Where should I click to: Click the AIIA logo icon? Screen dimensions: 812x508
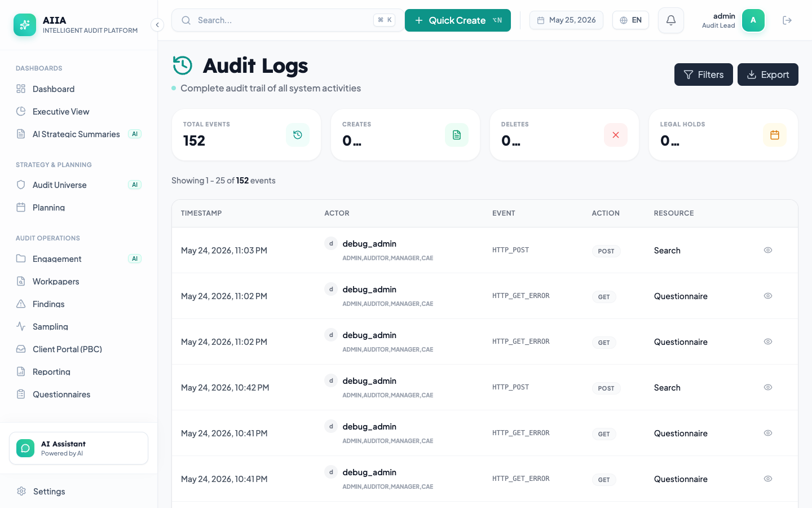(x=25, y=25)
